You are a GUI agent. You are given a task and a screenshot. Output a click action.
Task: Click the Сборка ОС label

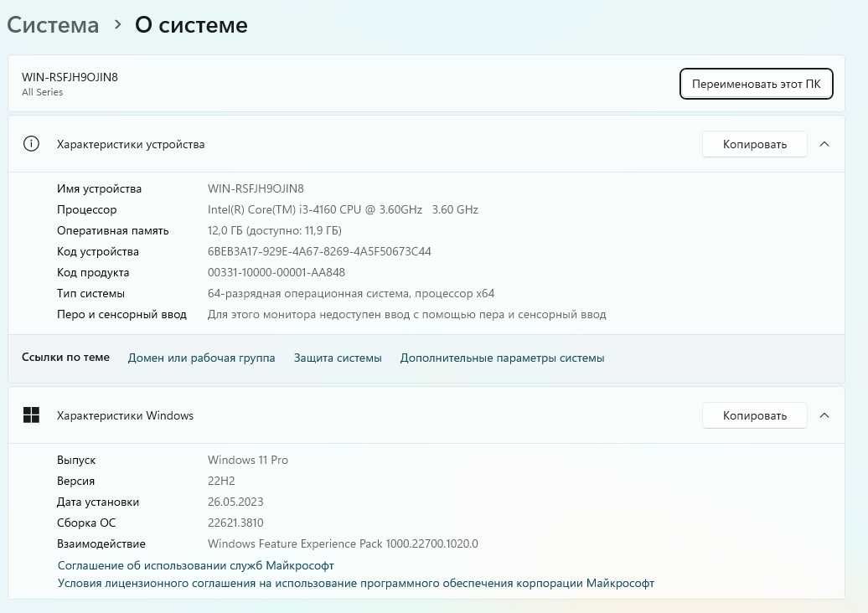tap(85, 523)
